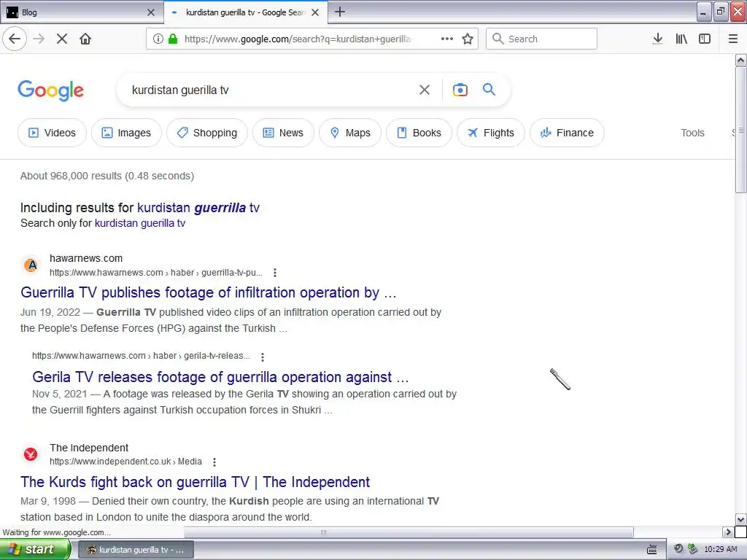
Task: Open the search Tools options
Action: [x=692, y=133]
